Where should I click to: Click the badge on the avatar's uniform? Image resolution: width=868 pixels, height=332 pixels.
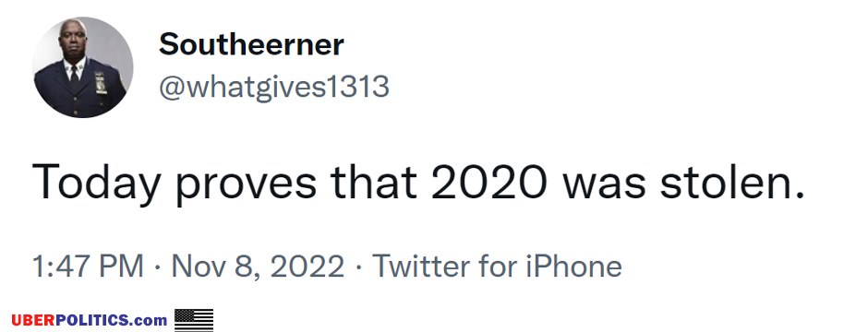pyautogui.click(x=101, y=83)
